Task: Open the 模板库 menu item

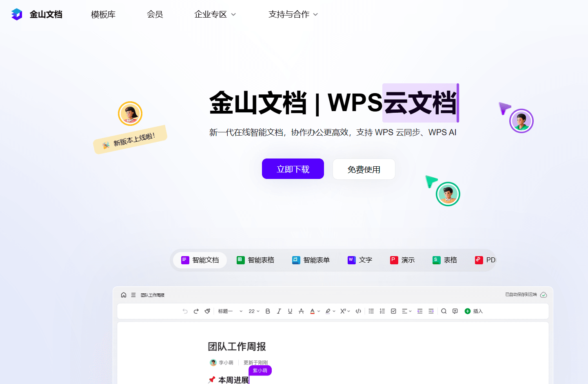Action: (x=103, y=14)
